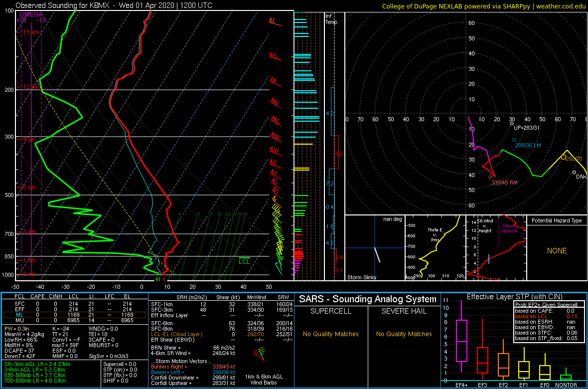Click the 'based on STP_fixed: 0.05' line
Image resolution: width=588 pixels, height=389 pixels.
coord(546,338)
